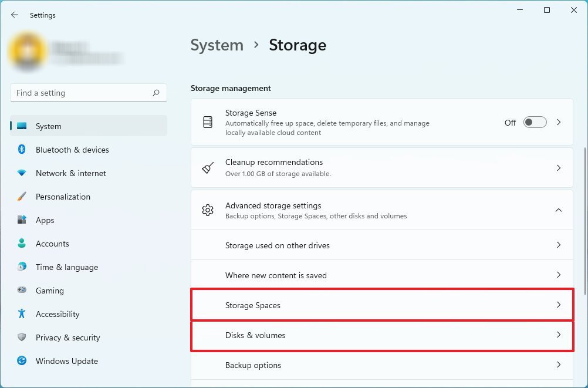This screenshot has width=588, height=388.
Task: Open the Storage Spaces row chevron
Action: (559, 305)
